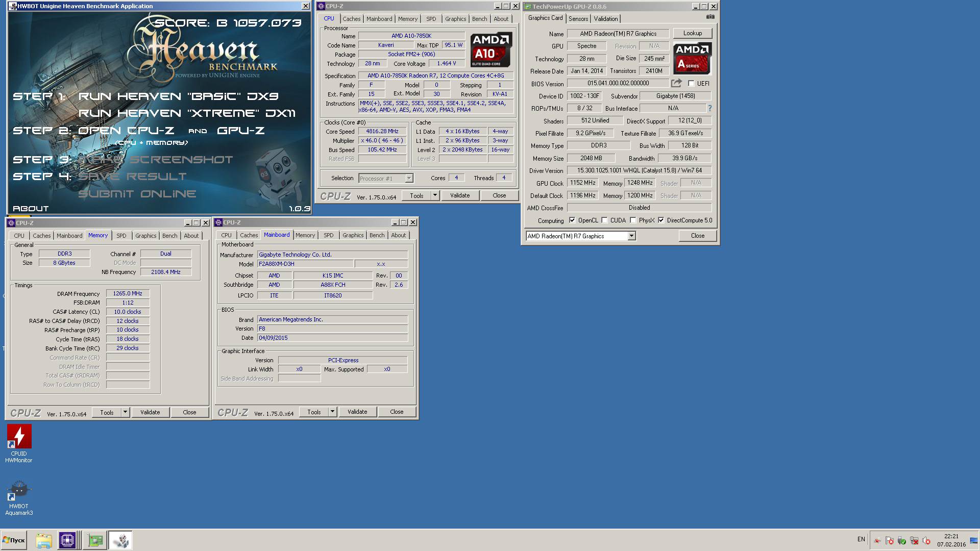Expand Tools dropdown arrow in CPU-Z Memory window
Viewport: 980px width, 551px height.
(x=125, y=412)
